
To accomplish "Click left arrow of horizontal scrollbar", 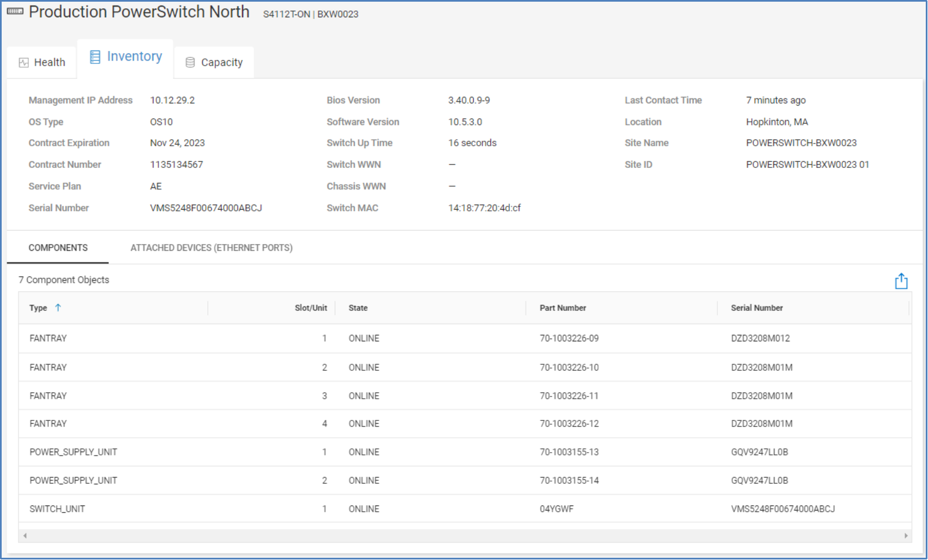I will click(25, 536).
